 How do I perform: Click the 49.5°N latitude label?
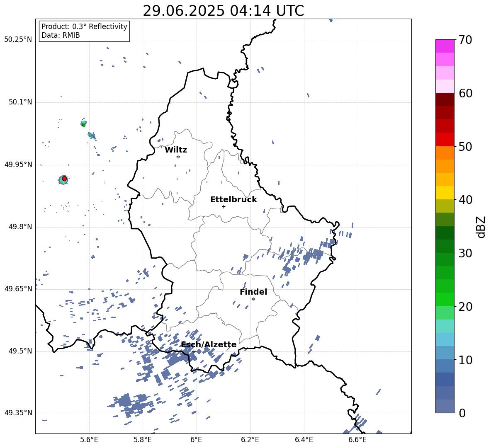point(20,351)
